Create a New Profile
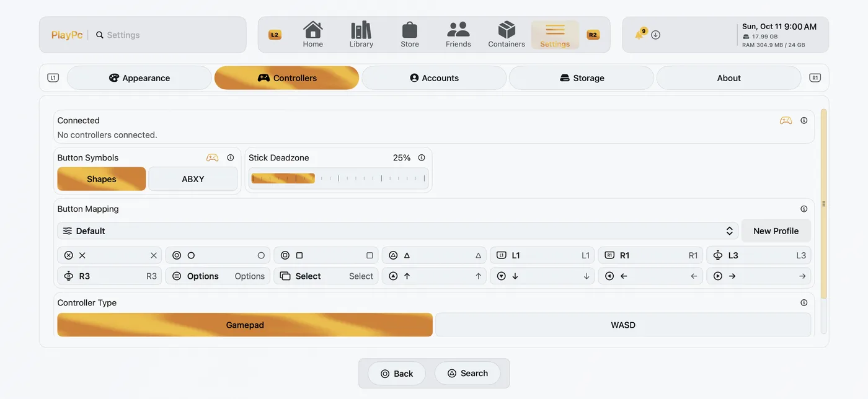Image resolution: width=868 pixels, height=399 pixels. (776, 231)
